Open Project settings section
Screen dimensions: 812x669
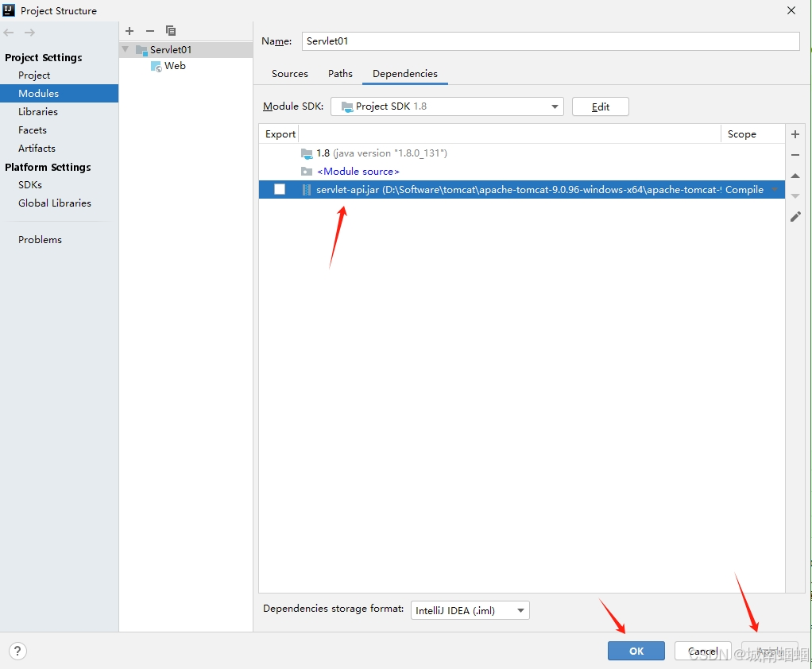[34, 75]
